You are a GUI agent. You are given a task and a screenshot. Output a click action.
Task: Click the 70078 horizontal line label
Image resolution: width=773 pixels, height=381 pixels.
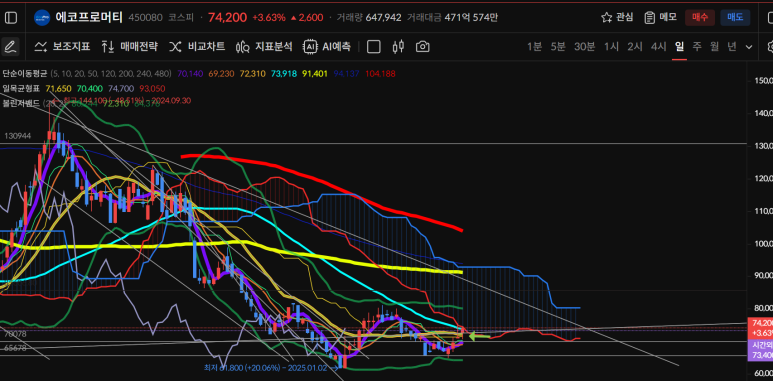click(16, 334)
